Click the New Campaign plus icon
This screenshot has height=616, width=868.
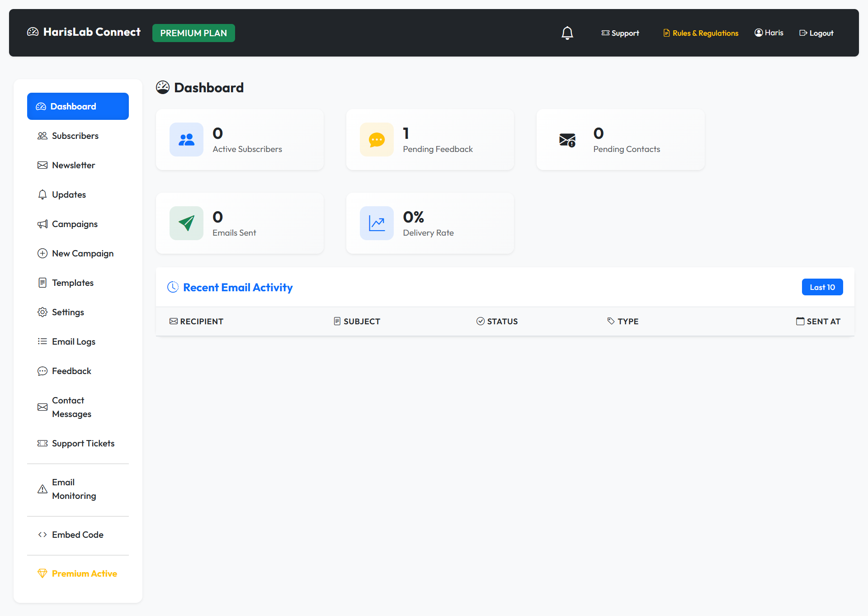coord(42,253)
